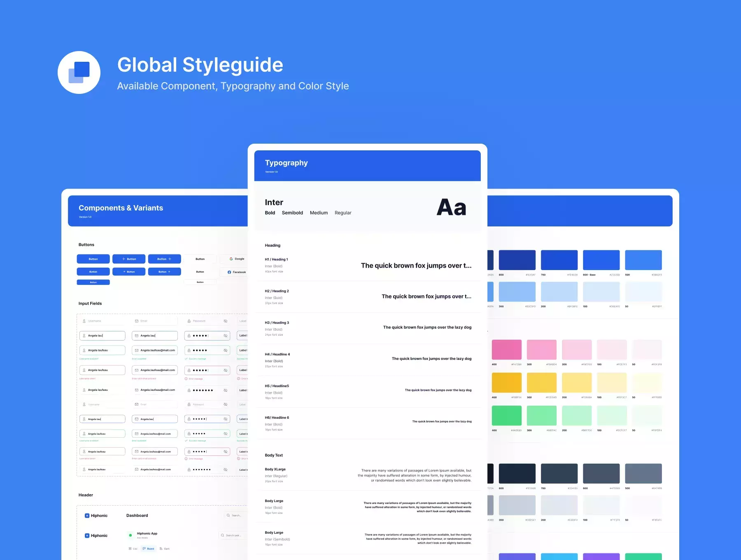The image size is (741, 560).
Task: Click the Facebook logo icon
Action: click(229, 272)
